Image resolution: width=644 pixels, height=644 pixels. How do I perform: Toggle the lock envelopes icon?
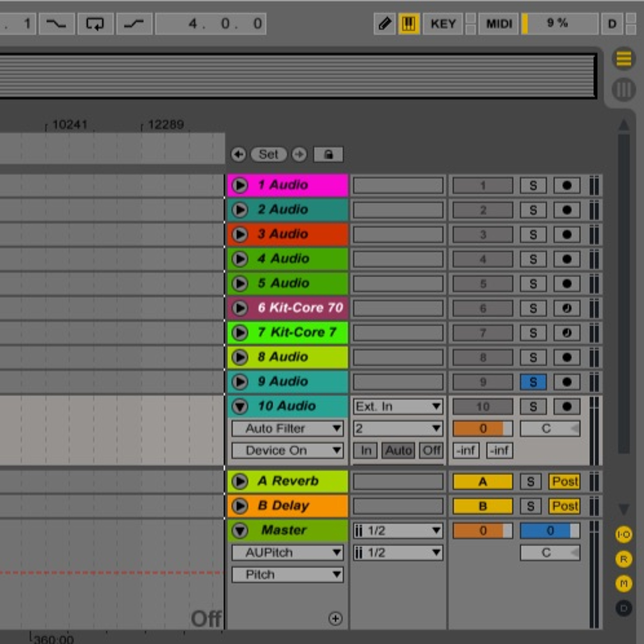click(x=328, y=154)
